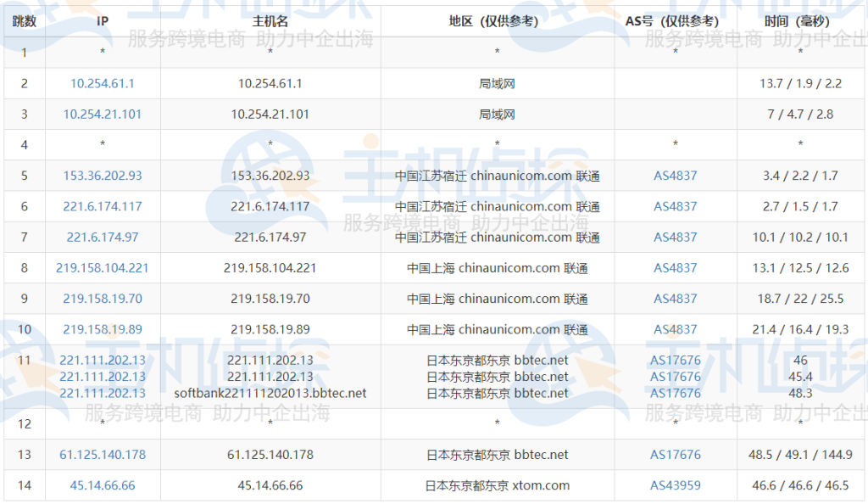Open the link for IP 10.254.61.1
868x504 pixels.
tap(102, 83)
